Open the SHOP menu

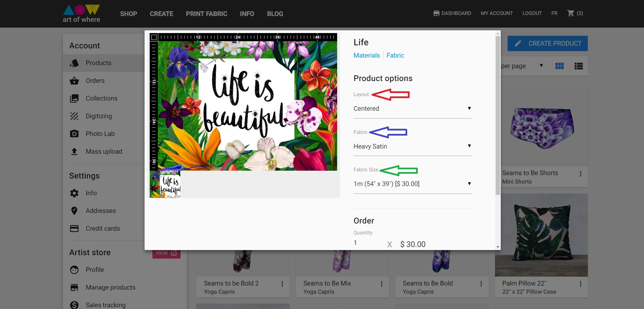(x=129, y=14)
